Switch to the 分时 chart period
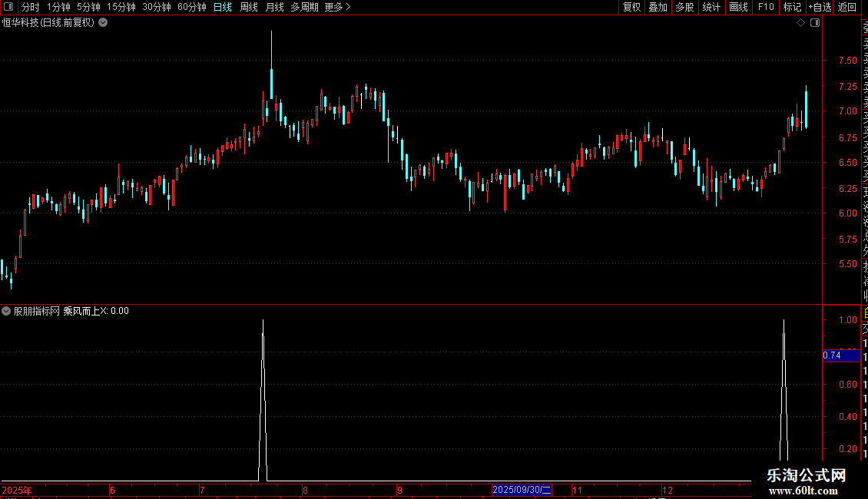Image resolution: width=868 pixels, height=499 pixels. [31, 7]
